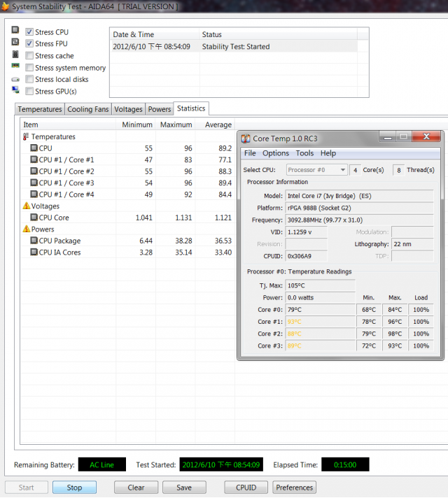Uncheck the Stress CPU checkbox
This screenshot has height=498, width=448.
coord(29,31)
